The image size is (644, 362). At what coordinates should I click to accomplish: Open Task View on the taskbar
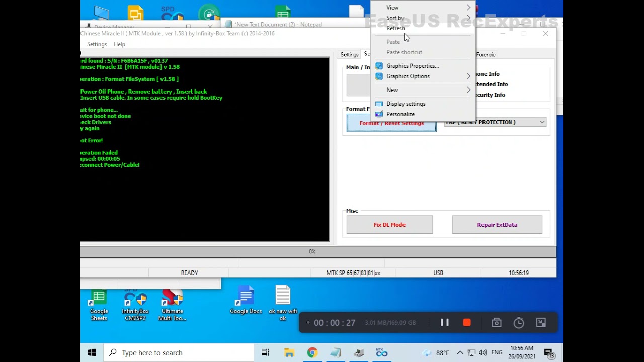coord(265,353)
